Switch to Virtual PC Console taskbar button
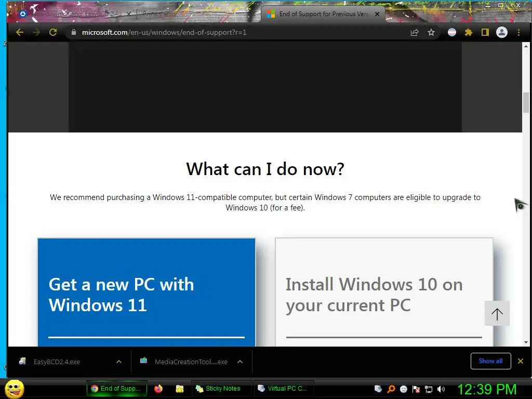Viewport: 532px width, 399px height. tap(284, 389)
